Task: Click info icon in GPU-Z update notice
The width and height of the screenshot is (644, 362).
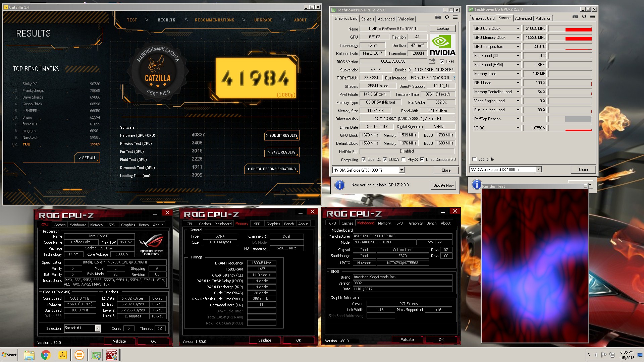Action: [340, 185]
